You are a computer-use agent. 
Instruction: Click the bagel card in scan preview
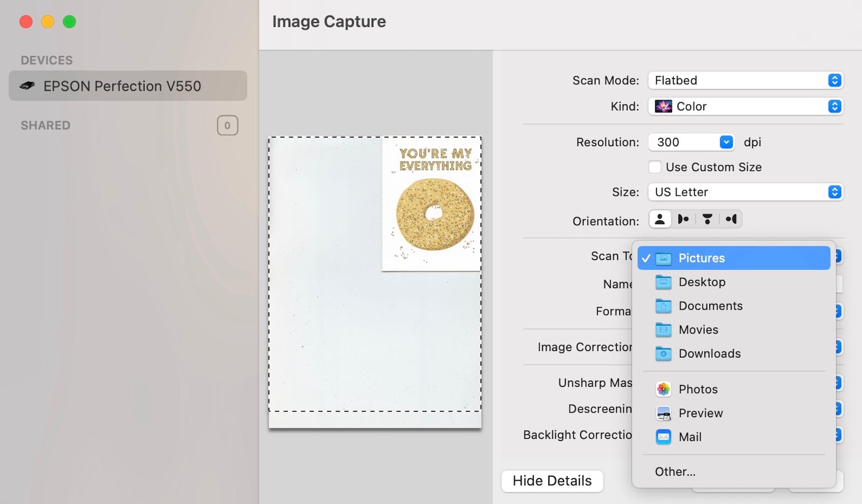tap(431, 204)
